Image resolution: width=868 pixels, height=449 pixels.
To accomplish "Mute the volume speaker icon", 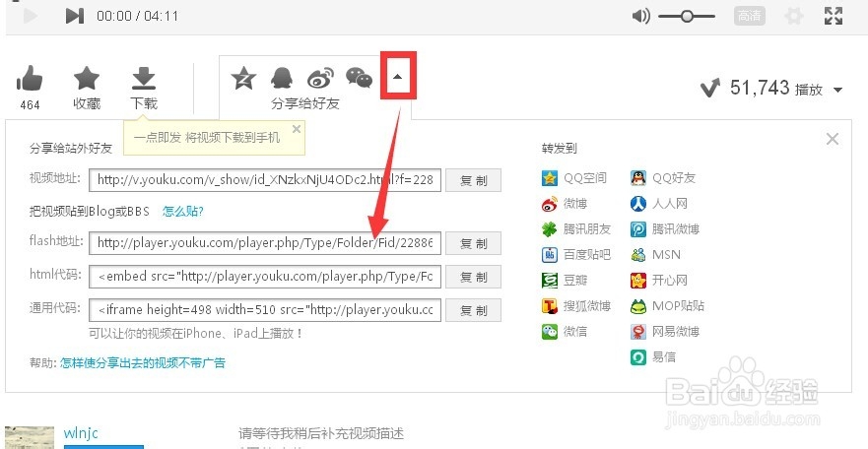I will coord(641,16).
